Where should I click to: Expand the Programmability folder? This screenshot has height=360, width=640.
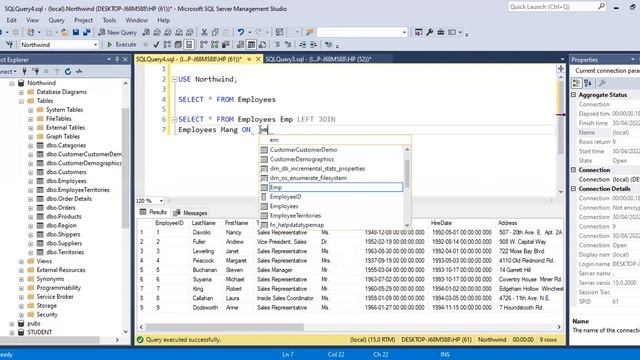tap(21, 288)
